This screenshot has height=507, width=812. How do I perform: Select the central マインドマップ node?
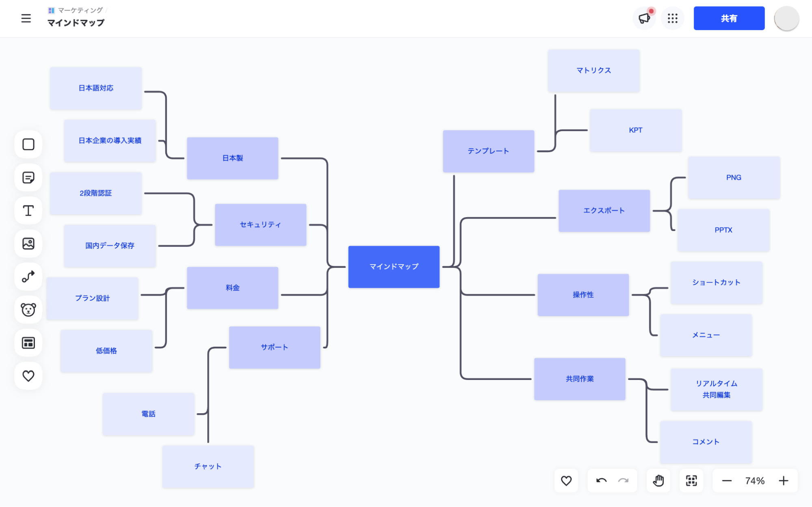[394, 267]
